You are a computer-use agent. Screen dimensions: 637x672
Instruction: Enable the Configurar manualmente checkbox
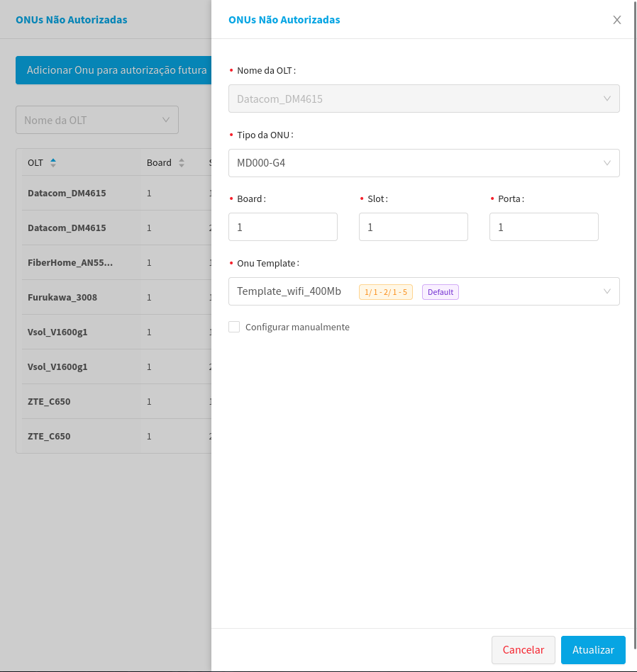coord(234,327)
